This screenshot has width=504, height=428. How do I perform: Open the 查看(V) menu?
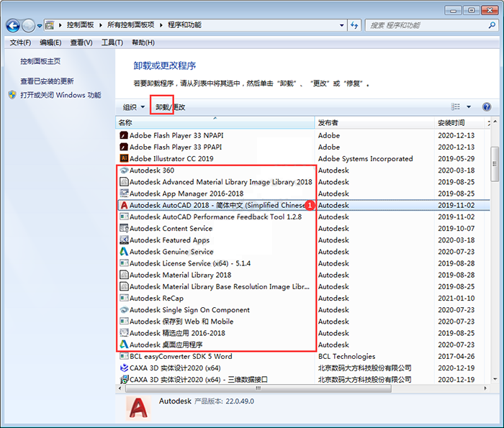point(81,42)
